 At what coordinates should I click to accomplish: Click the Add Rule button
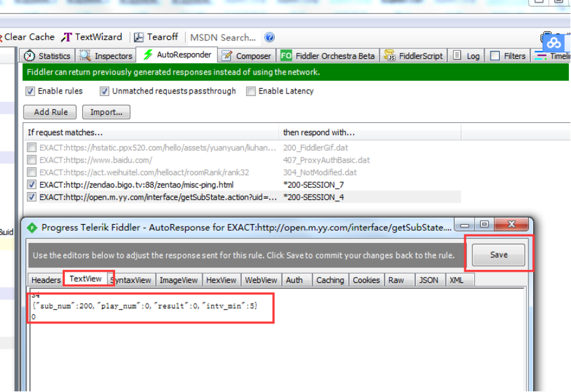click(x=50, y=112)
